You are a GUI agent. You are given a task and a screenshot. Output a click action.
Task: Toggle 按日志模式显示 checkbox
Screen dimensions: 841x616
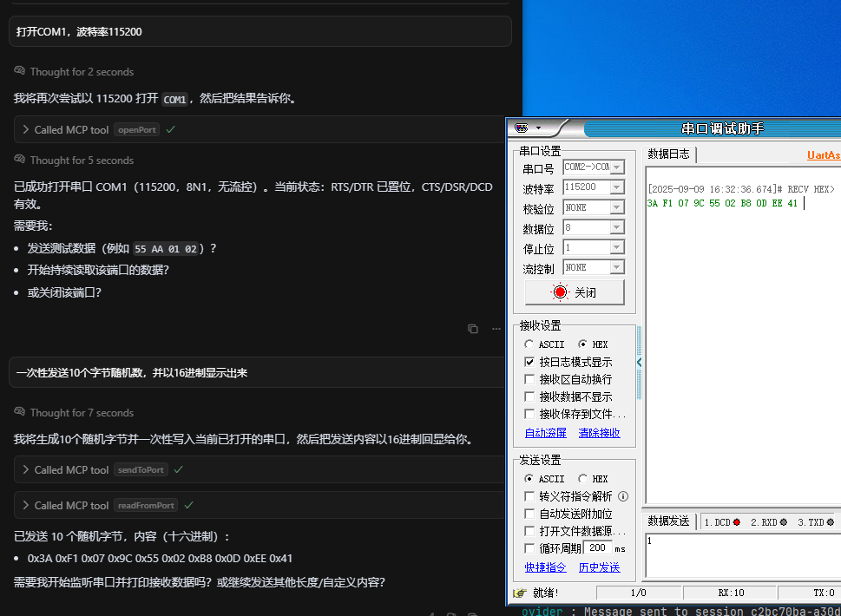[x=529, y=362]
